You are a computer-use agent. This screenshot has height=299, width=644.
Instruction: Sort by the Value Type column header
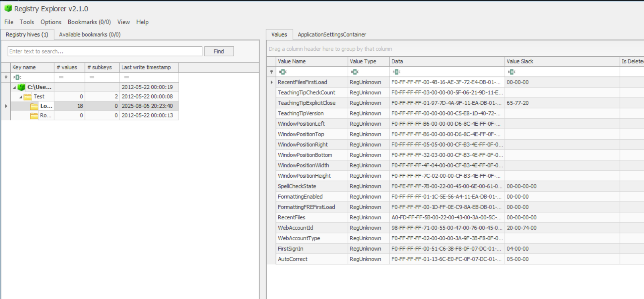pyautogui.click(x=368, y=61)
